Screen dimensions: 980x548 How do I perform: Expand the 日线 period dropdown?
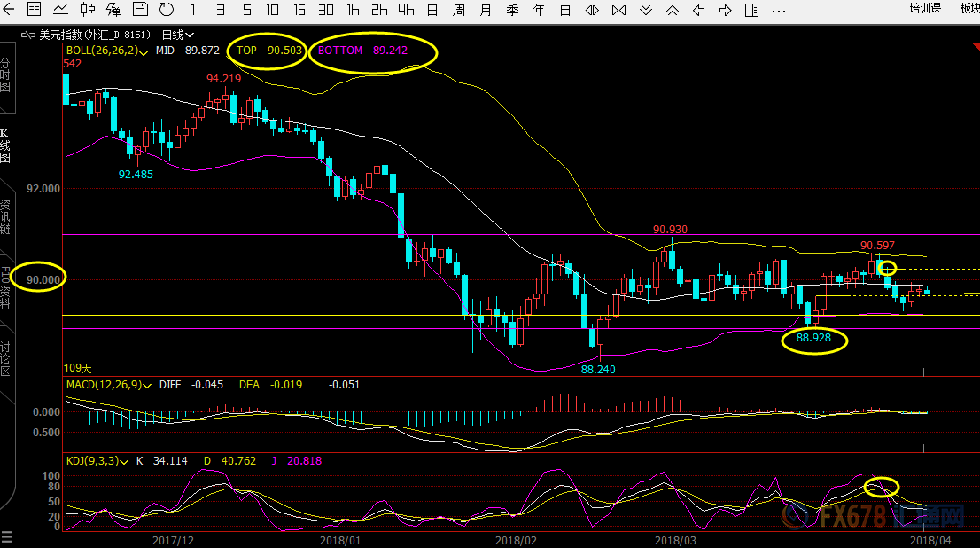click(x=175, y=35)
